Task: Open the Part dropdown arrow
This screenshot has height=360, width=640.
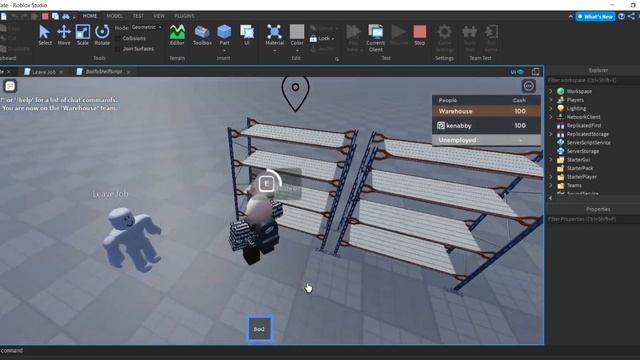Action: [224, 51]
